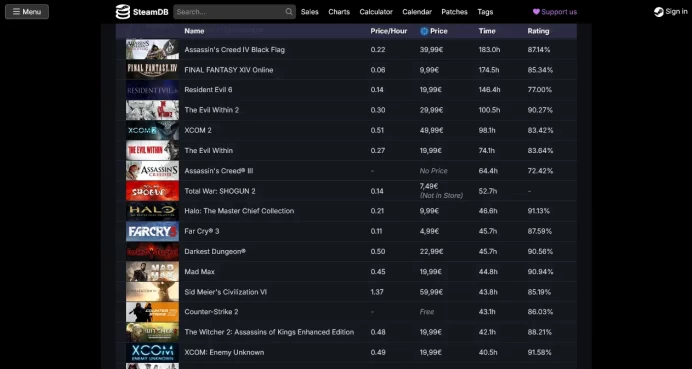
Task: Select the 77.00% rating cell
Action: tap(540, 90)
